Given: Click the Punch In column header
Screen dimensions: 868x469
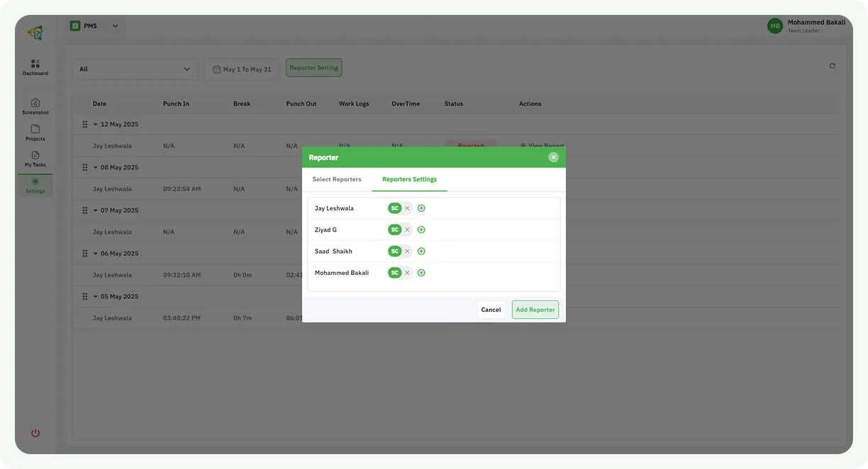Looking at the screenshot, I should click(x=176, y=104).
